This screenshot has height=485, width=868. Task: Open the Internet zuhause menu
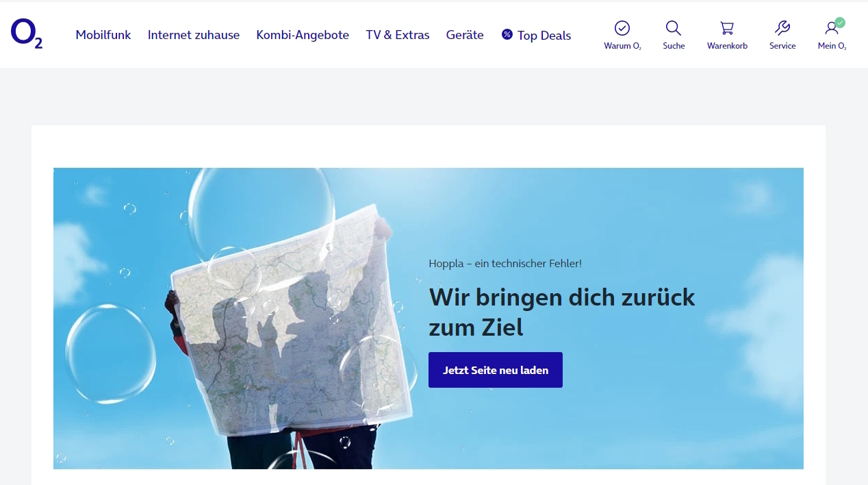click(194, 35)
